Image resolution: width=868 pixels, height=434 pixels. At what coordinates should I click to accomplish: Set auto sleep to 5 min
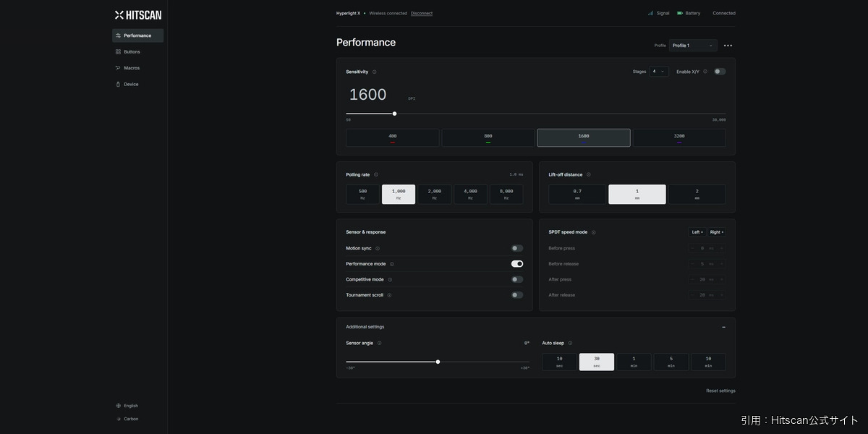(671, 362)
